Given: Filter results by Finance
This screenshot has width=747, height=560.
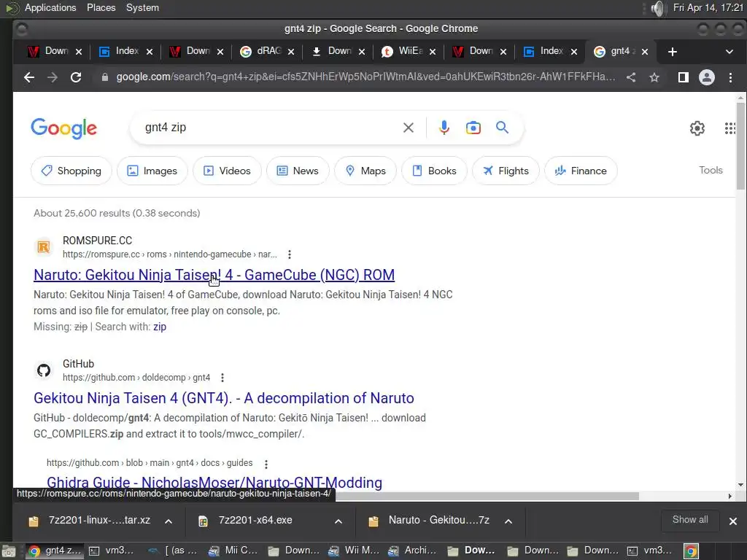Looking at the screenshot, I should (x=581, y=171).
